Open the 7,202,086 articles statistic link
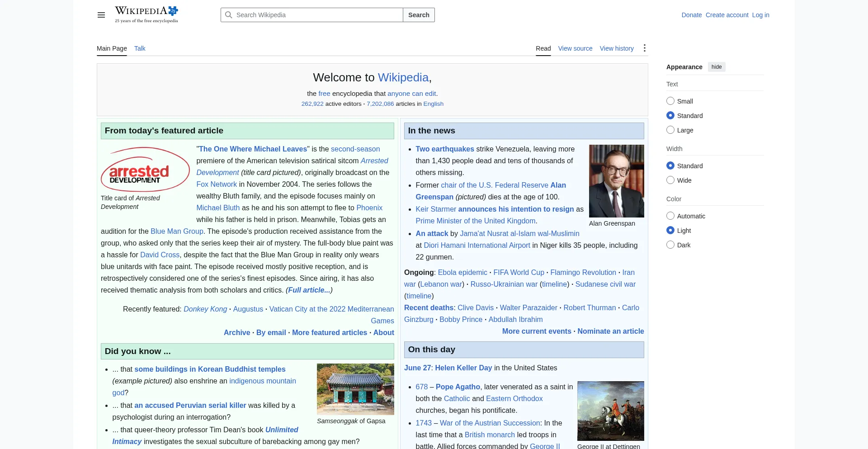Screen dimensions: 868x449 tap(380, 104)
